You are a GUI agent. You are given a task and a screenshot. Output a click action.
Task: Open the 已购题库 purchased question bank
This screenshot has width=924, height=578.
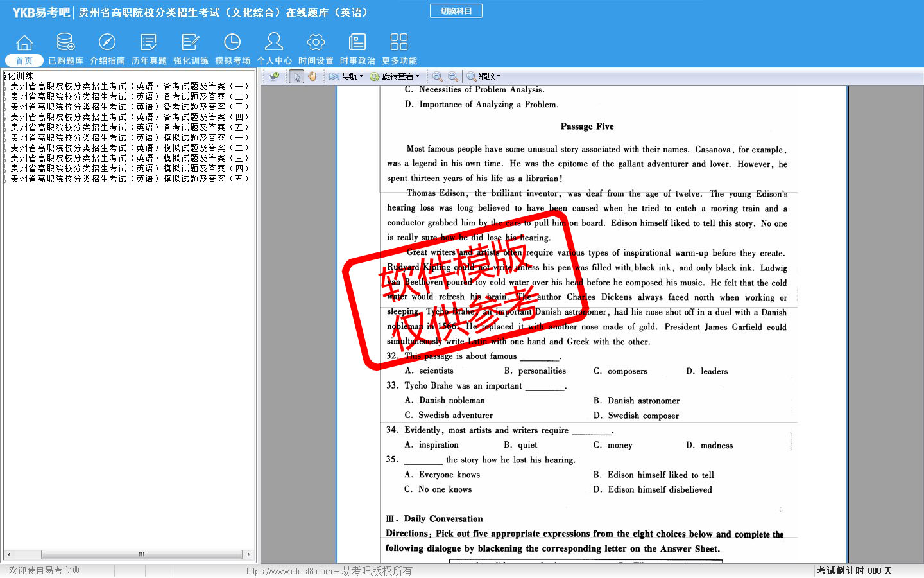(x=65, y=49)
